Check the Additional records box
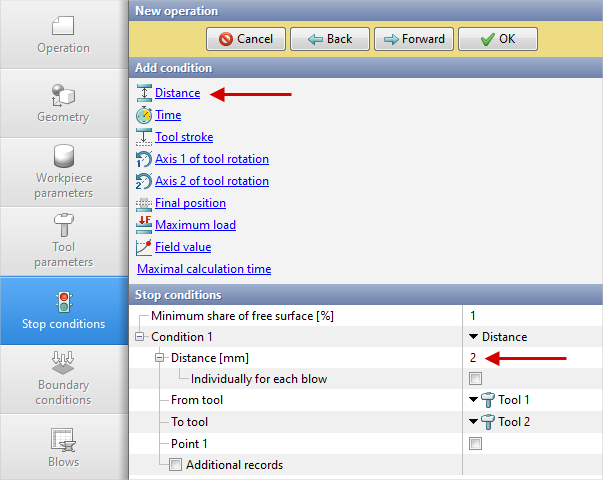The width and height of the screenshot is (603, 480). pyautogui.click(x=176, y=465)
